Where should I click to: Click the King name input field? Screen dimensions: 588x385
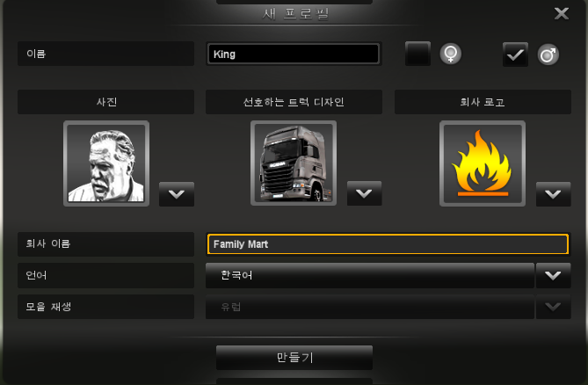click(x=294, y=54)
